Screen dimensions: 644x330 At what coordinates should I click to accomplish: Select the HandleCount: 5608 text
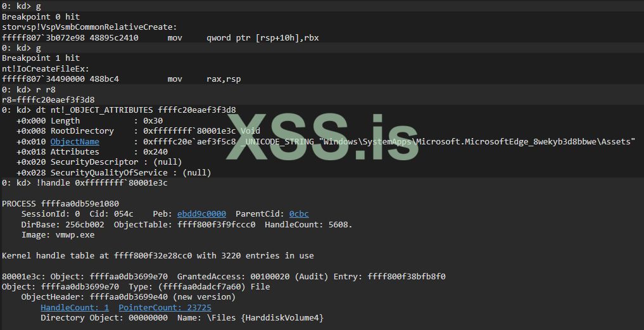(x=308, y=225)
